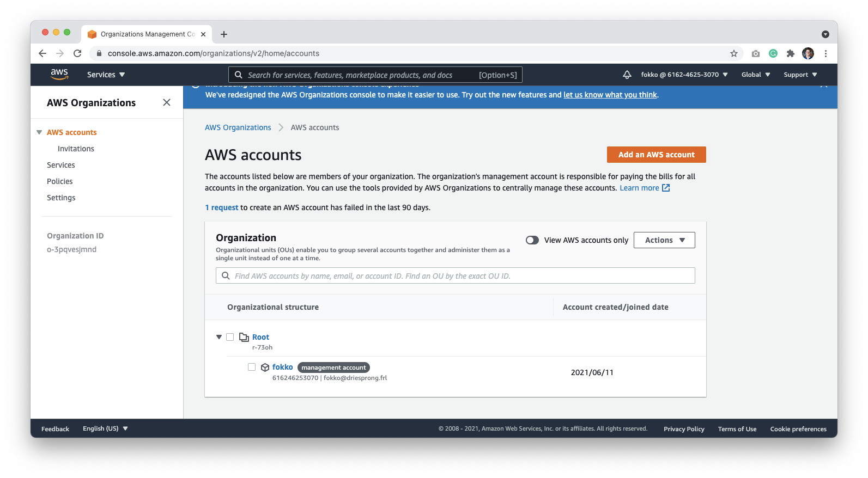Open a new browser tab
Image resolution: width=868 pixels, height=478 pixels.
point(224,34)
